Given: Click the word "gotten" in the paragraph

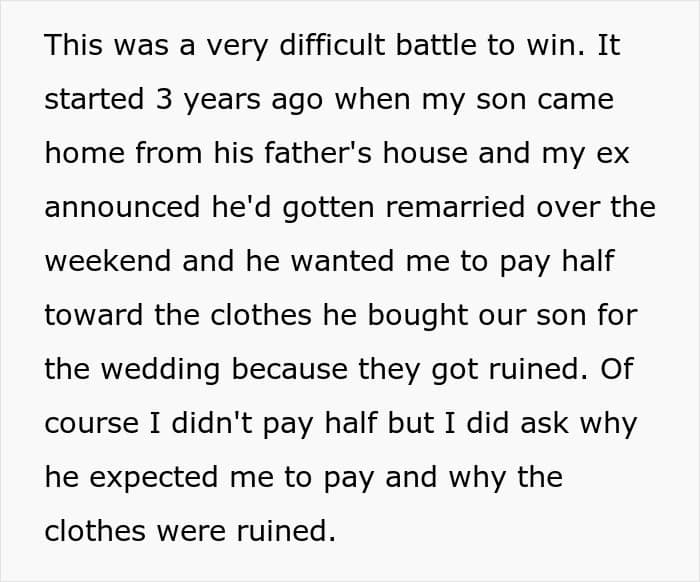Looking at the screenshot, I should click(329, 208).
